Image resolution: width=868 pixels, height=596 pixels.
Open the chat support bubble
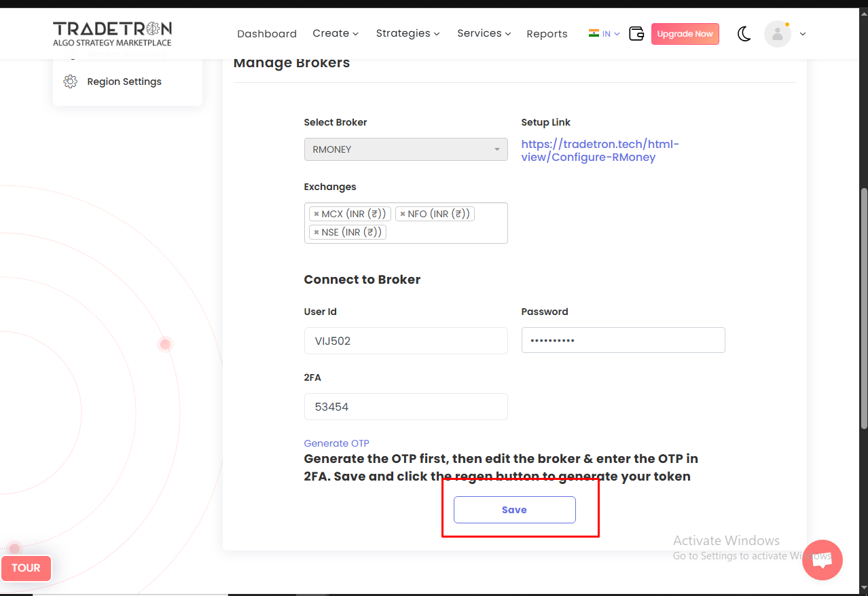[x=822, y=560]
